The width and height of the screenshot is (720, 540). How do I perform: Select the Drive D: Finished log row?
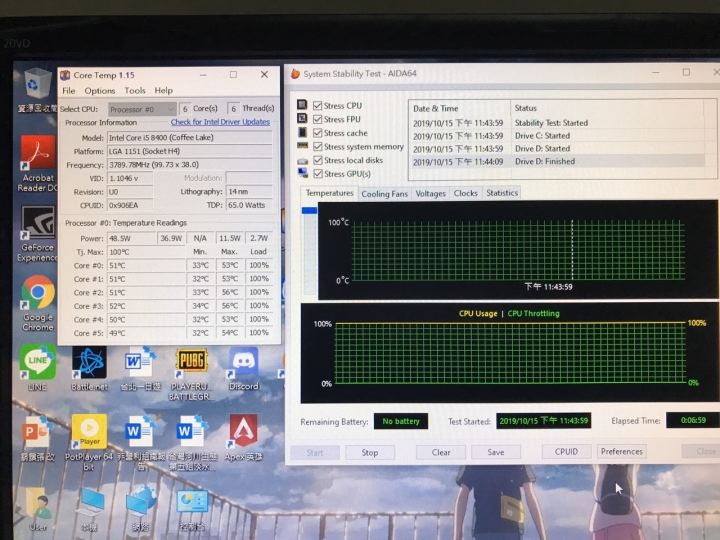pos(558,161)
